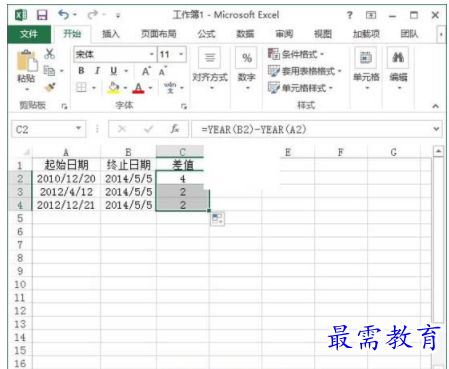449x369 pixels.
Task: Click cell A4 with 2012/12/21
Action: pyautogui.click(x=66, y=205)
